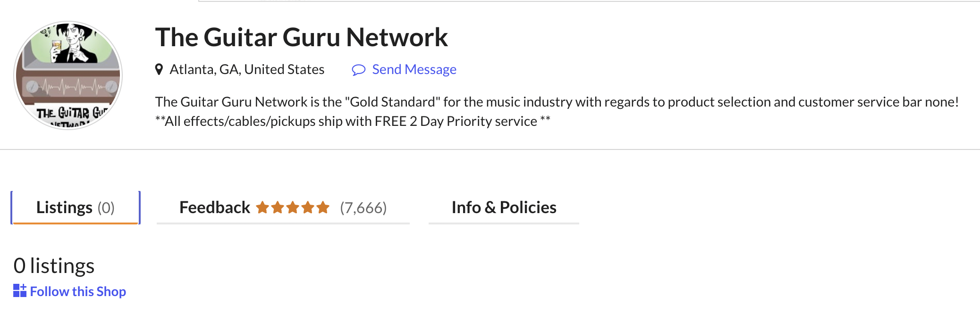
Task: Select the Listings tab
Action: [75, 207]
